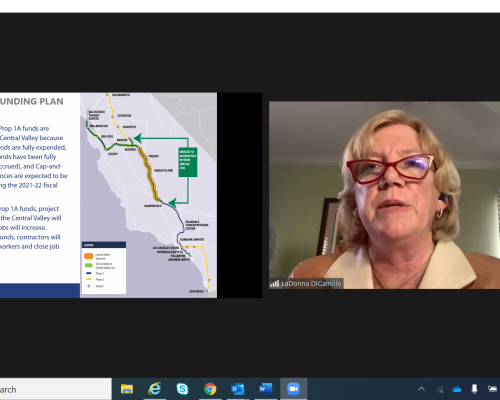Click the orange Central Valley Segment legend swatch

(89, 256)
